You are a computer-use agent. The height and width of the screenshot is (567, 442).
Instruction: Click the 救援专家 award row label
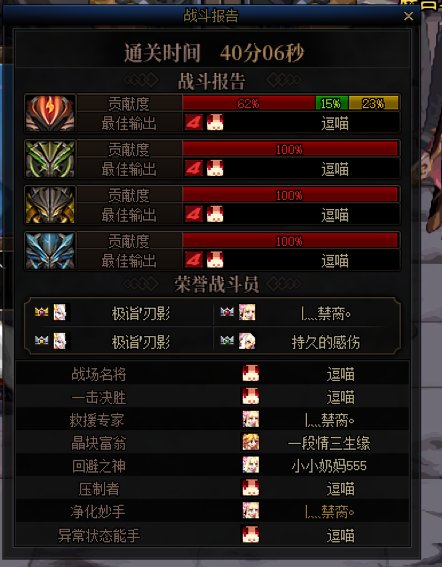click(x=97, y=420)
